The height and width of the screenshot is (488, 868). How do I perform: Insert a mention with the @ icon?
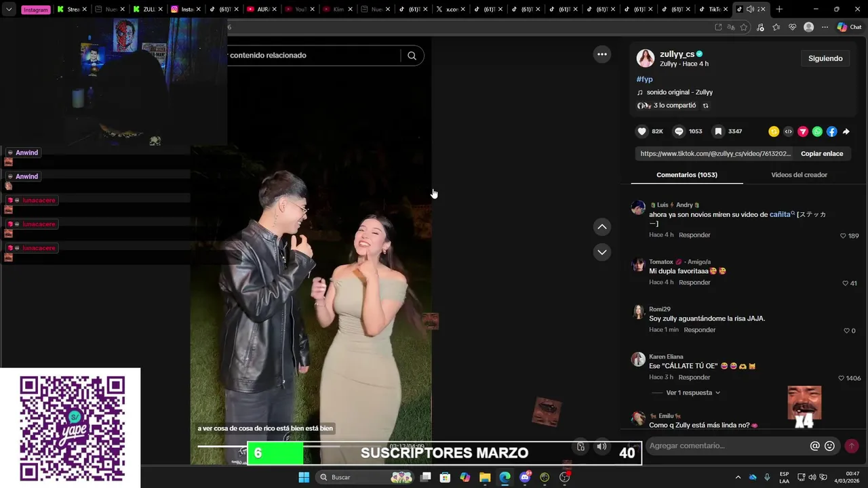click(815, 446)
